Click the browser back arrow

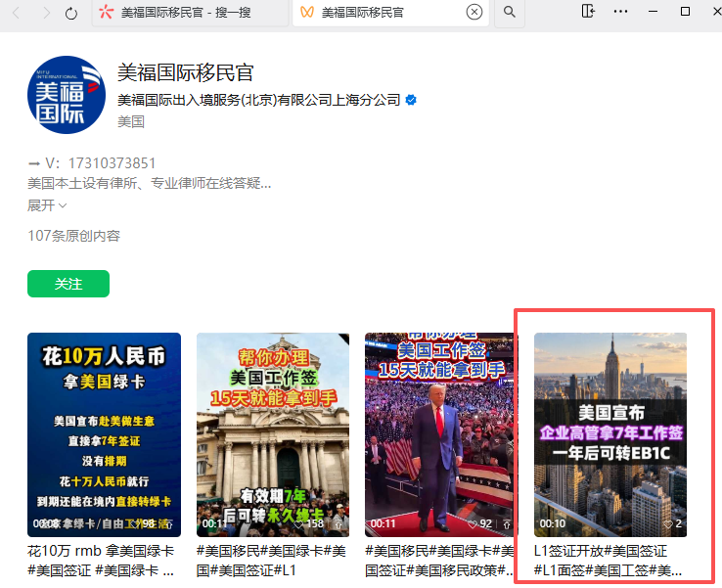pyautogui.click(x=17, y=13)
